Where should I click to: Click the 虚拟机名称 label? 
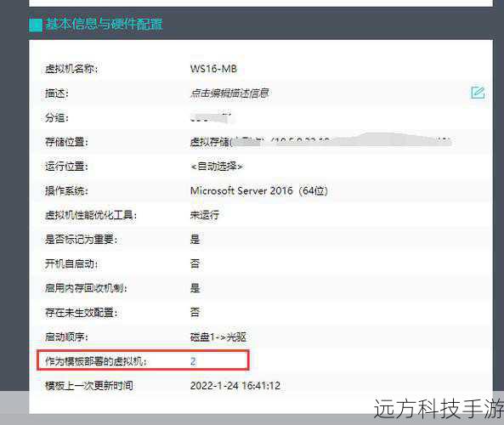coord(71,69)
